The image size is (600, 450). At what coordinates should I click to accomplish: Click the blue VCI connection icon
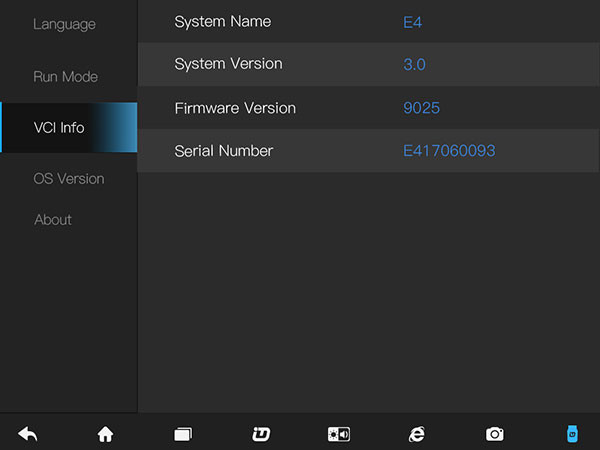(572, 434)
